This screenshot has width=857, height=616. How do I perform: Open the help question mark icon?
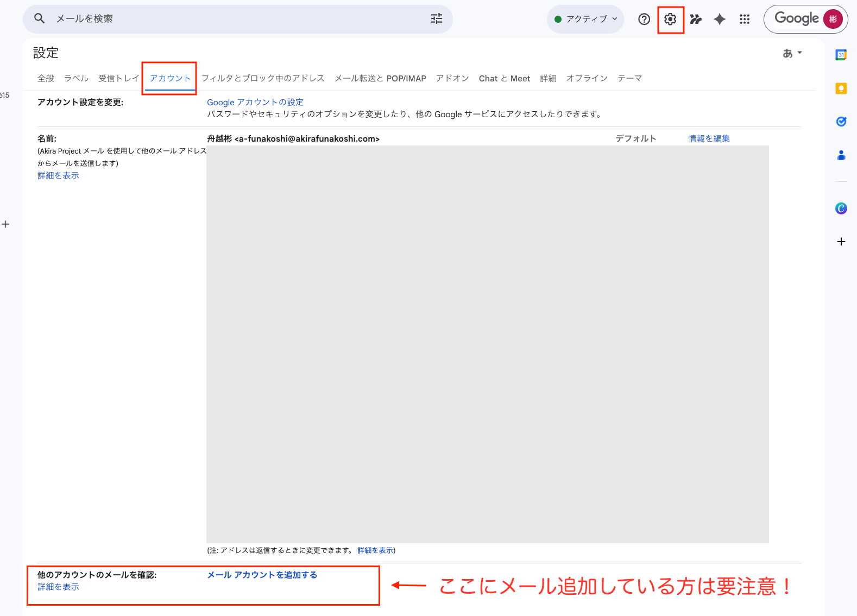644,20
